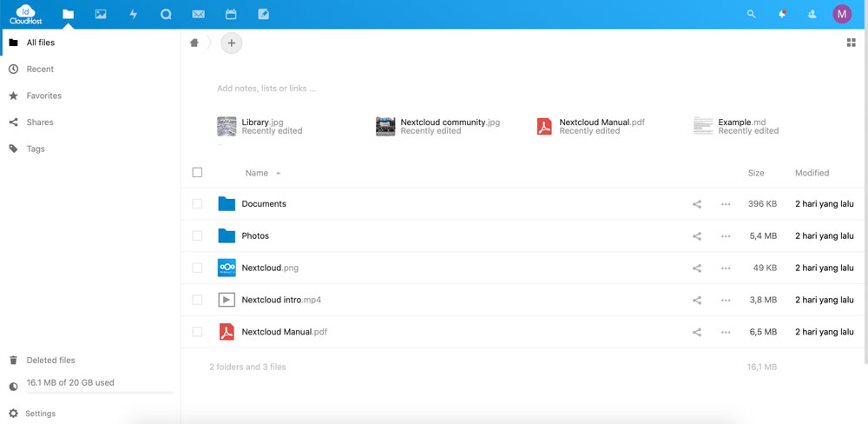Screen dimensions: 868x424
Task: Click the Nextcloud.png thumbnail icon
Action: click(x=227, y=268)
